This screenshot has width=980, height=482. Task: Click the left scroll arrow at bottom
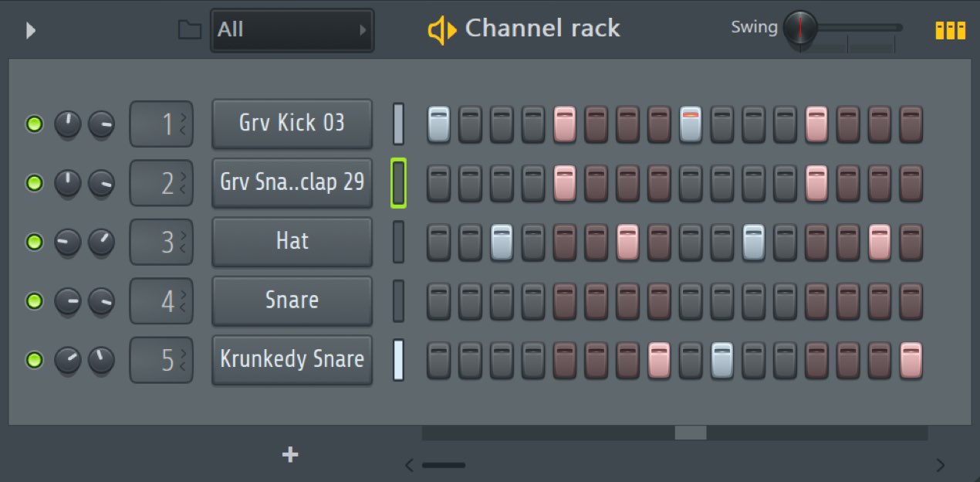tap(409, 465)
